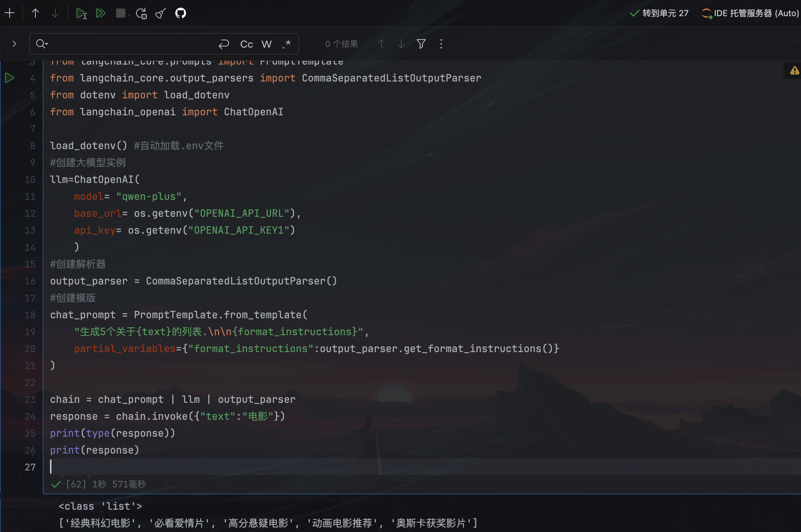801x532 pixels.
Task: Open the search type dropdown on the magnifier
Action: click(x=42, y=44)
